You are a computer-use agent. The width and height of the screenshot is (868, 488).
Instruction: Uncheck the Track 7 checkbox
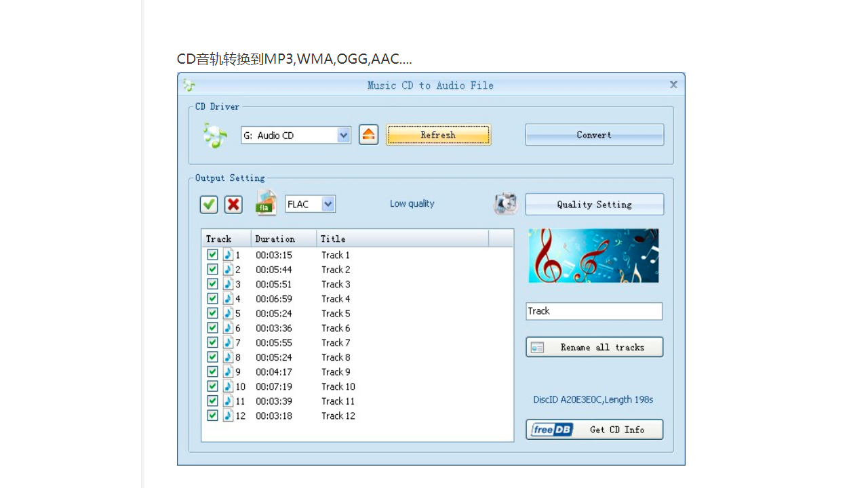[212, 343]
